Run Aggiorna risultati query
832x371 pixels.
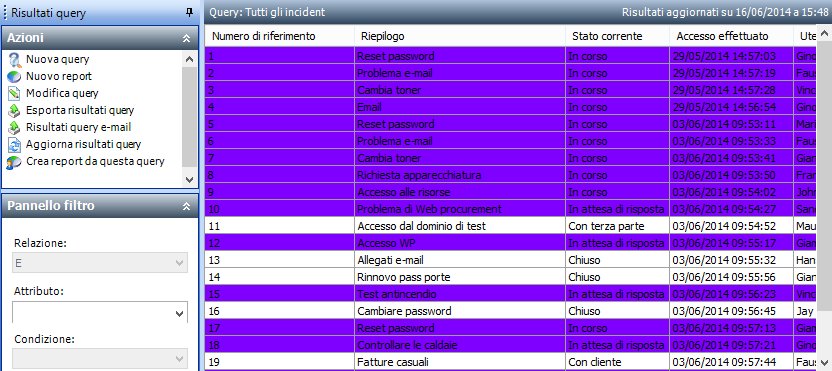83,144
